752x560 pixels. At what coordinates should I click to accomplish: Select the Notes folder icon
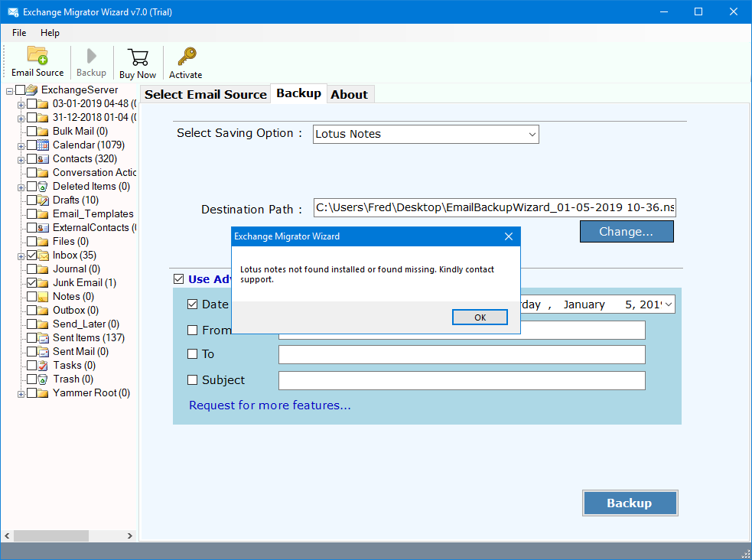43,297
